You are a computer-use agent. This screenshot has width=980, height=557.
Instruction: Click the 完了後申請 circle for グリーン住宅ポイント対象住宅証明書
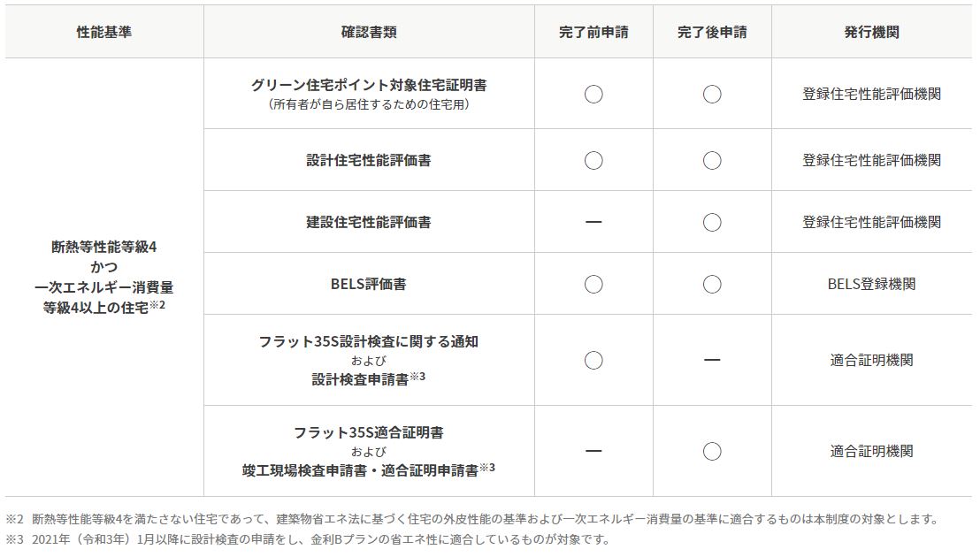(x=712, y=95)
